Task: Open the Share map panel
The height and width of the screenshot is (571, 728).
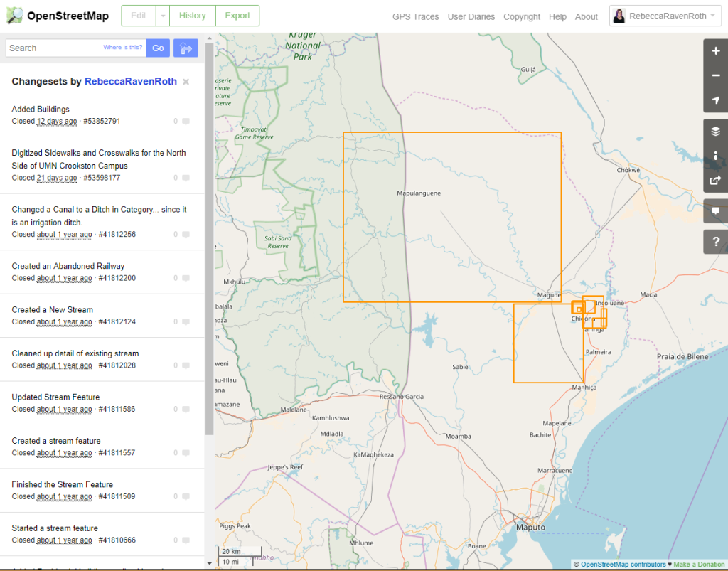Action: click(715, 181)
